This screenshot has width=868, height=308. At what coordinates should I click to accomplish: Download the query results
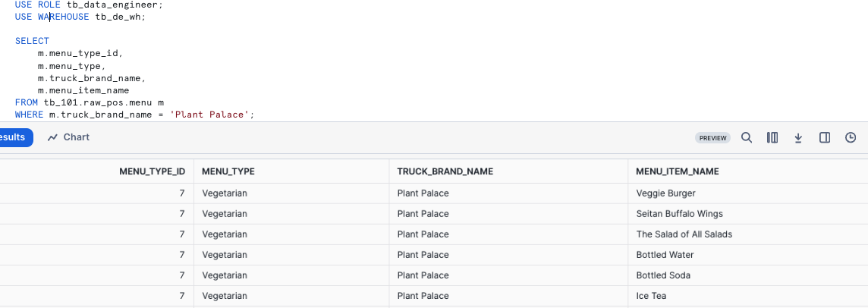click(x=798, y=137)
